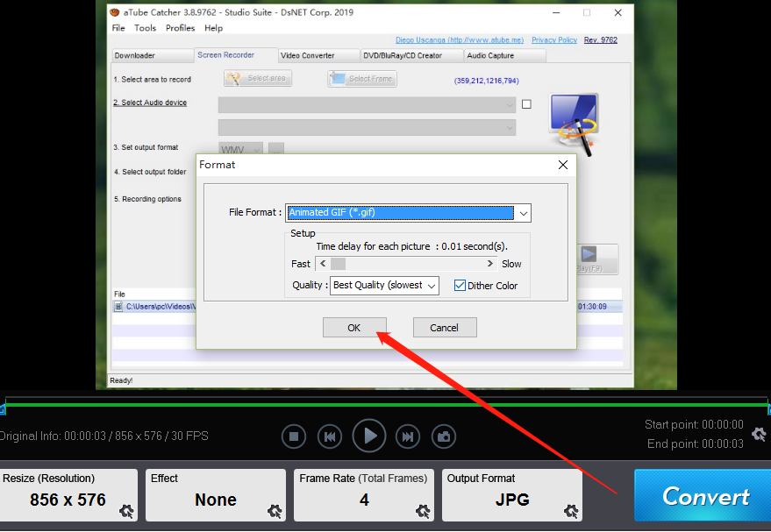Open Effect settings gear

(275, 511)
